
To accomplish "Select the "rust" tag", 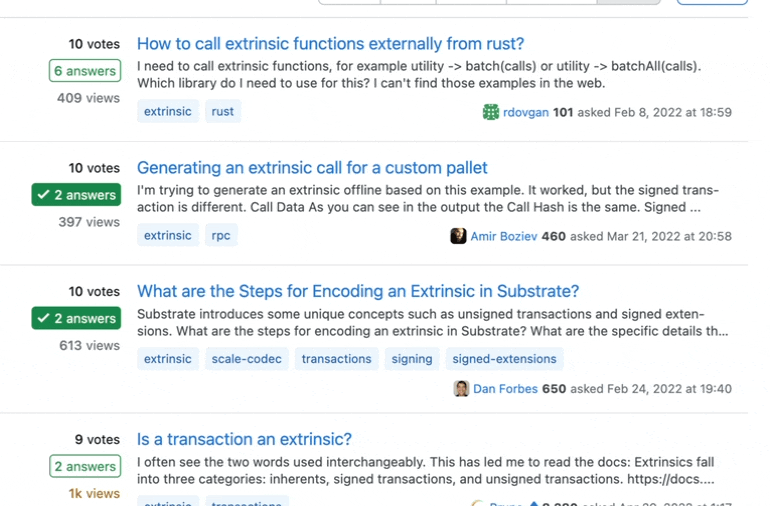I will click(223, 111).
